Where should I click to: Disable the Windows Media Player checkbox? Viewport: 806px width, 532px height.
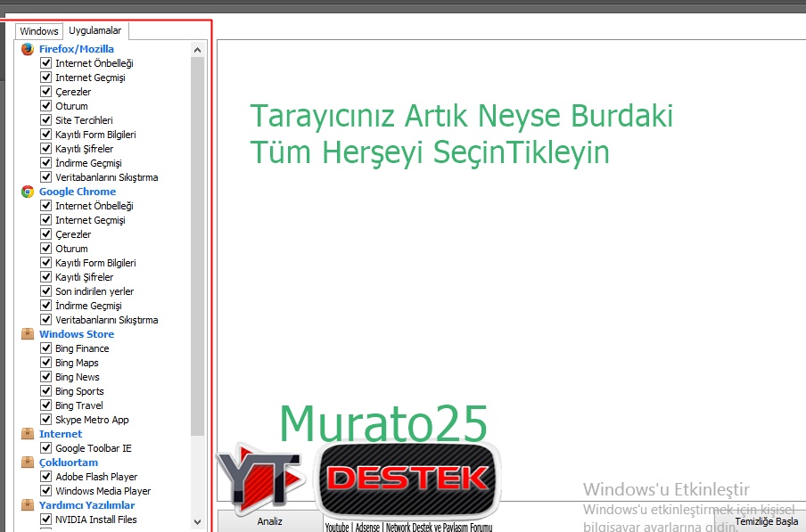click(x=45, y=491)
